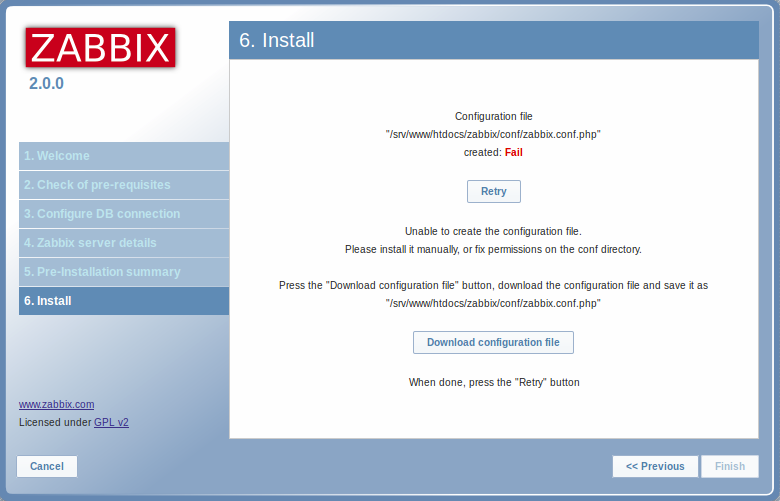Select the 1. Welcome step
The image size is (780, 501).
(x=124, y=156)
